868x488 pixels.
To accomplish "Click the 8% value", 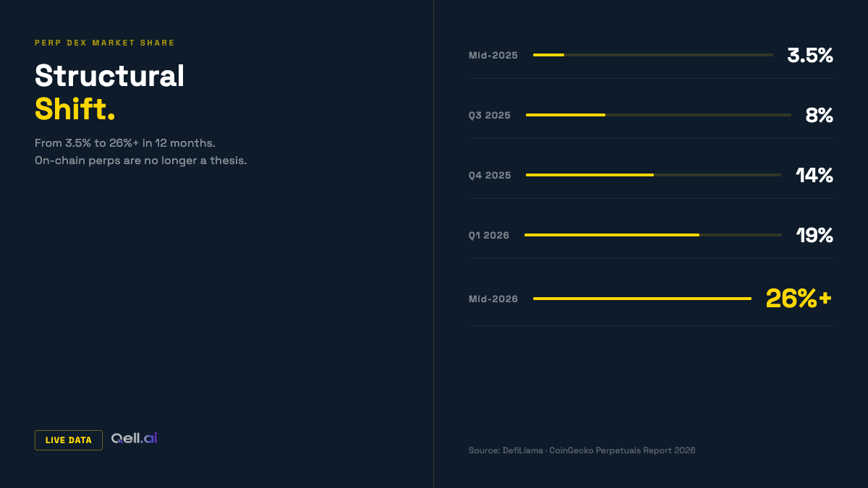I will [x=820, y=115].
